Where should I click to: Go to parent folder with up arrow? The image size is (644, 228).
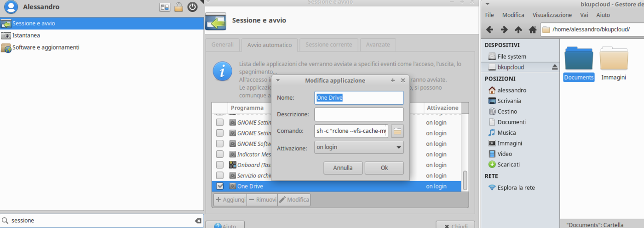[518, 29]
